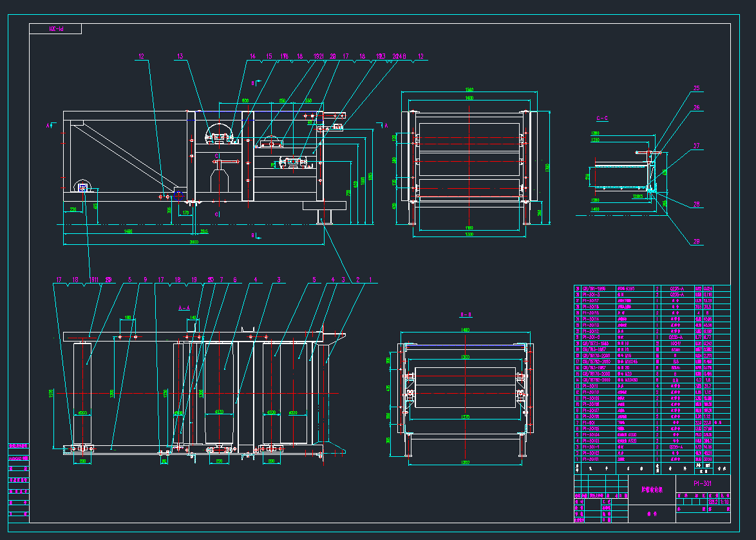Image resolution: width=756 pixels, height=540 pixels.
Task: Select PI-301-3 code in the parts list
Action: click(x=591, y=294)
